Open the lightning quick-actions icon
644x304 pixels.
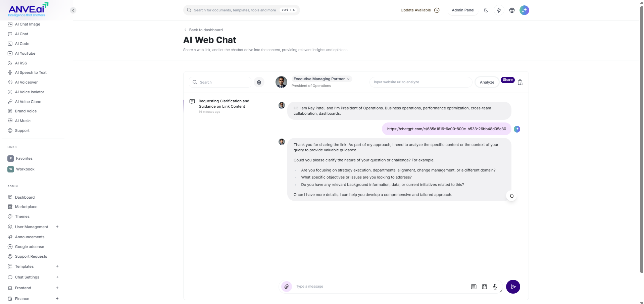pyautogui.click(x=499, y=10)
